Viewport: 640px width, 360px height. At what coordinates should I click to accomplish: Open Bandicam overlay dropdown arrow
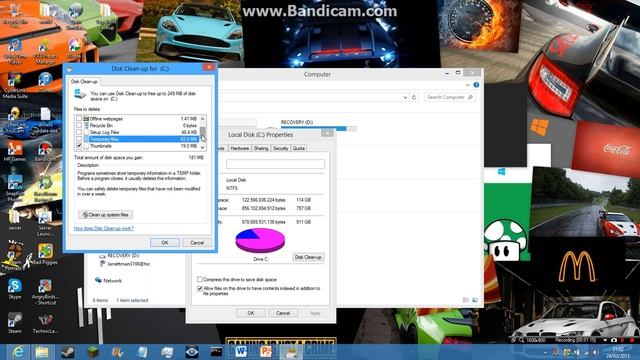[x=605, y=340]
